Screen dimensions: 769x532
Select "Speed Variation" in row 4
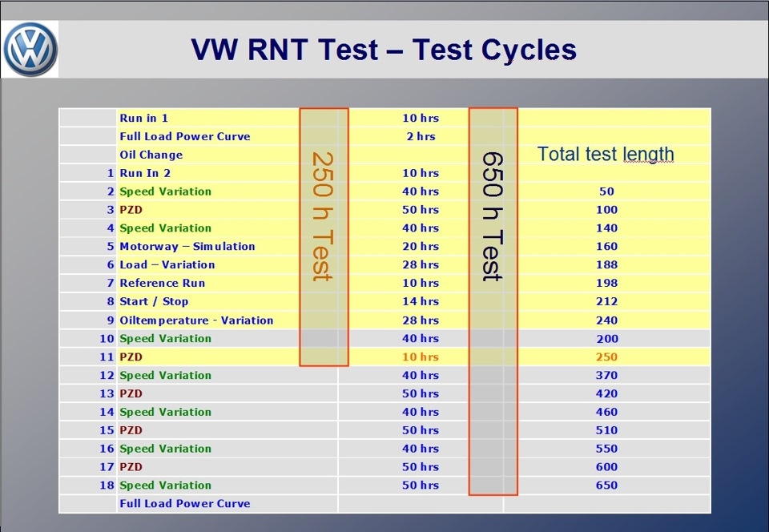click(165, 228)
